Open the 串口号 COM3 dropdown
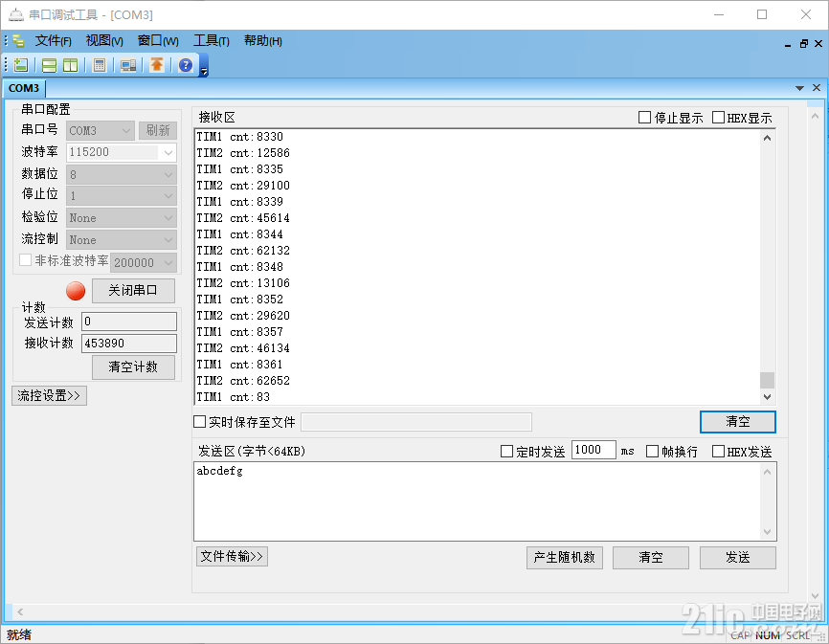 100,130
